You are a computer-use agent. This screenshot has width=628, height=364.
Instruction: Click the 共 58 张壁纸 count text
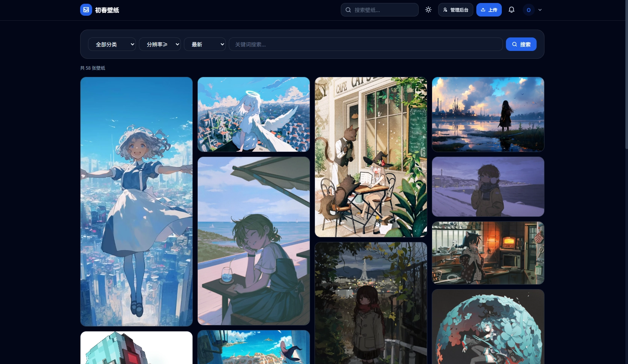point(92,68)
